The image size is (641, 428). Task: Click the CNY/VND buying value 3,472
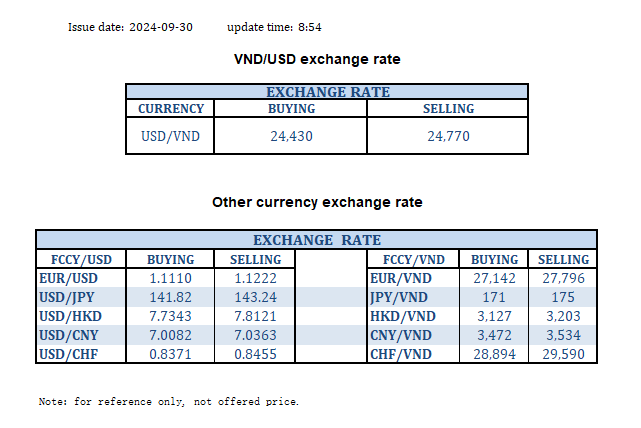[494, 336]
